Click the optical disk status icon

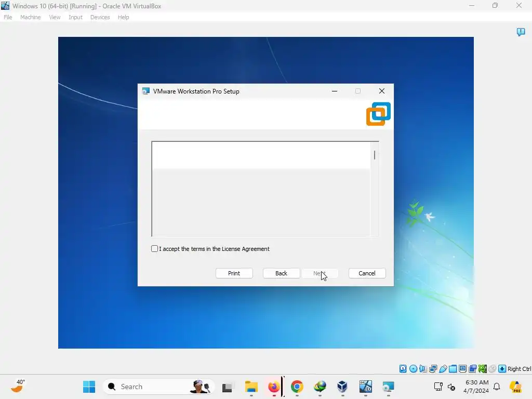click(413, 369)
